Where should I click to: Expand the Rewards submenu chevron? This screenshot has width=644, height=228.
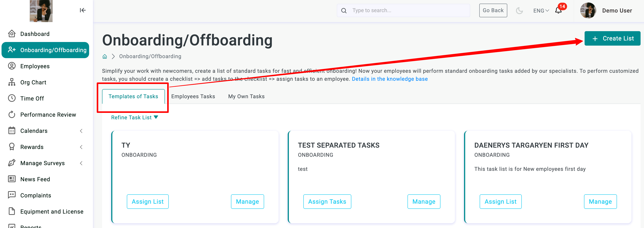click(x=81, y=147)
